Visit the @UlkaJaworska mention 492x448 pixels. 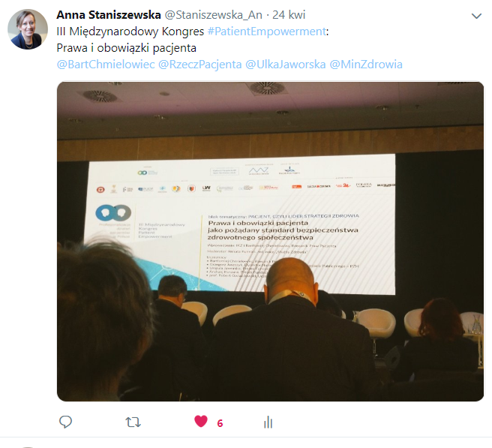tap(285, 65)
